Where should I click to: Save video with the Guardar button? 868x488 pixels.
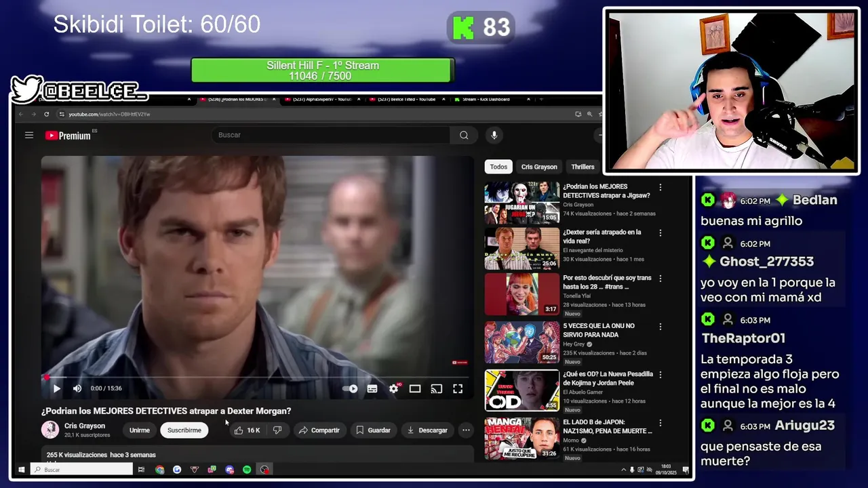pos(373,430)
